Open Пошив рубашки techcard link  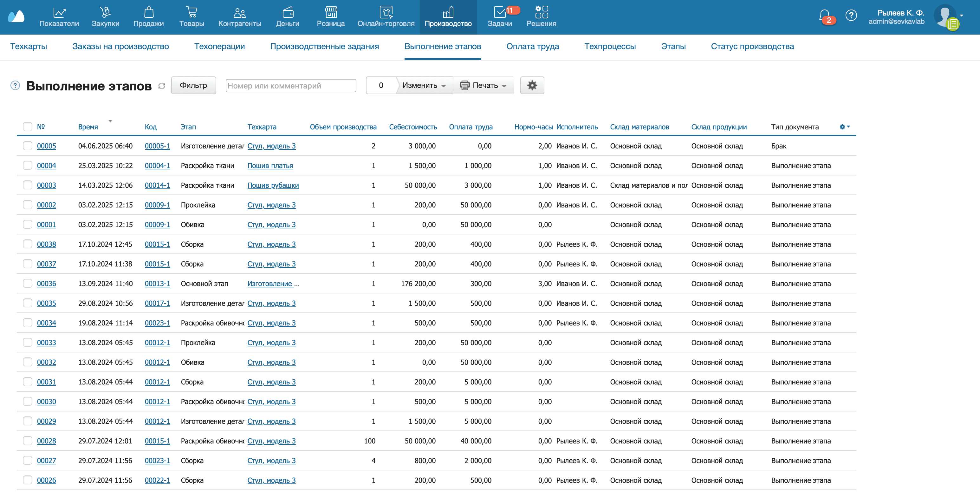click(273, 185)
